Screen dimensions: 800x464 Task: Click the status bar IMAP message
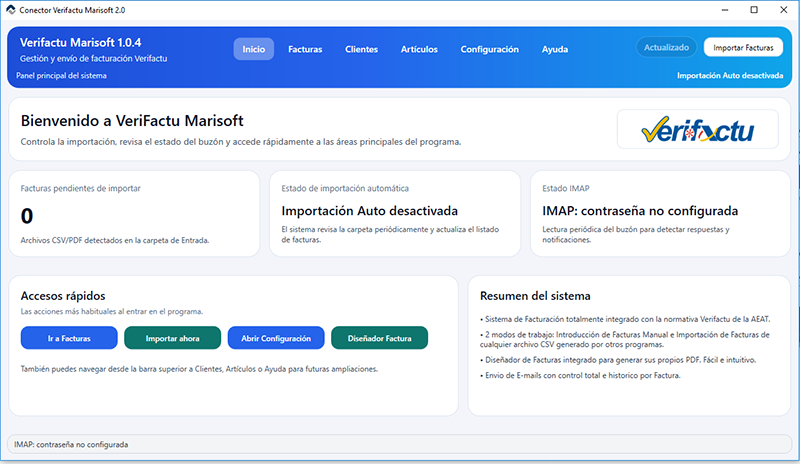pos(71,445)
